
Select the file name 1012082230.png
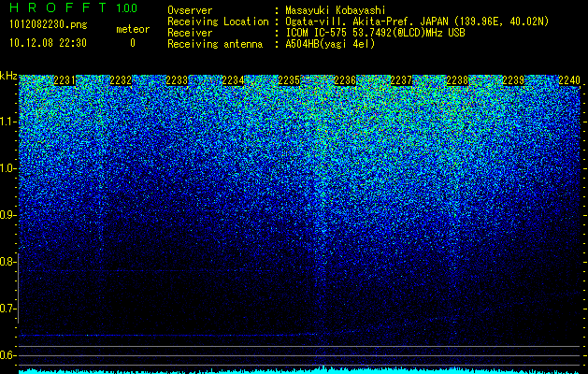[x=49, y=24]
